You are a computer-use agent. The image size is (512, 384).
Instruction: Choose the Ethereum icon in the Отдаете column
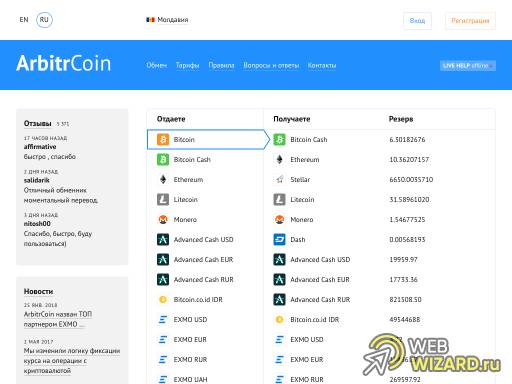(163, 179)
